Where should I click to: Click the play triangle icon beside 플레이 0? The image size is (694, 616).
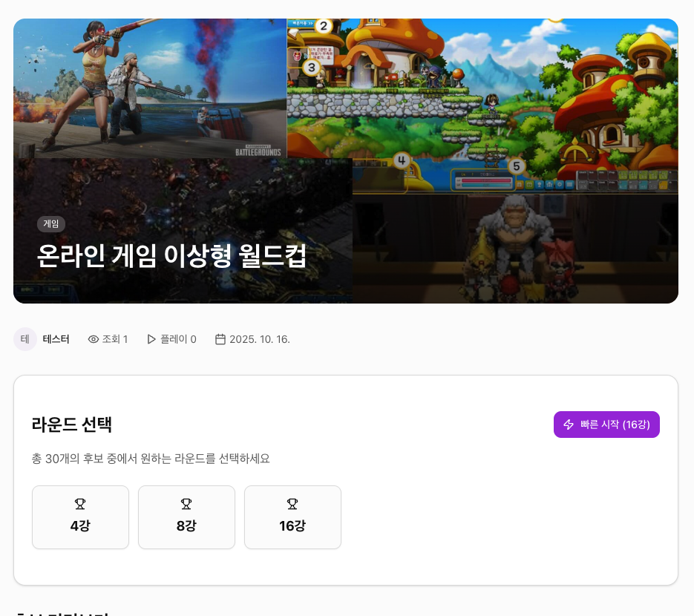(151, 339)
